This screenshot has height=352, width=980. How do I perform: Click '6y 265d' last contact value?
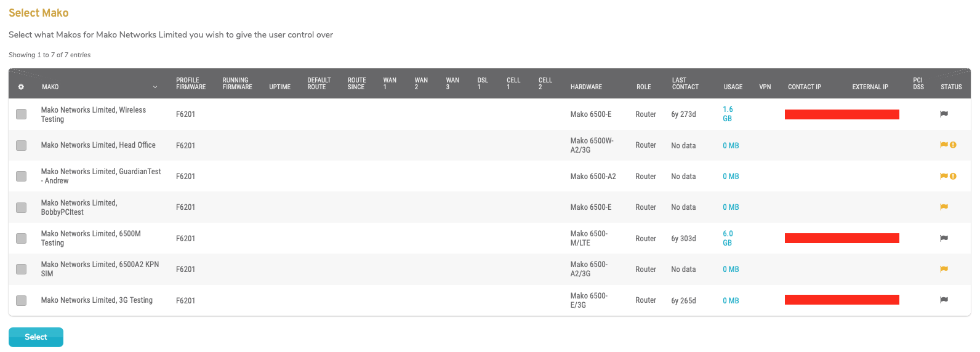coord(683,301)
